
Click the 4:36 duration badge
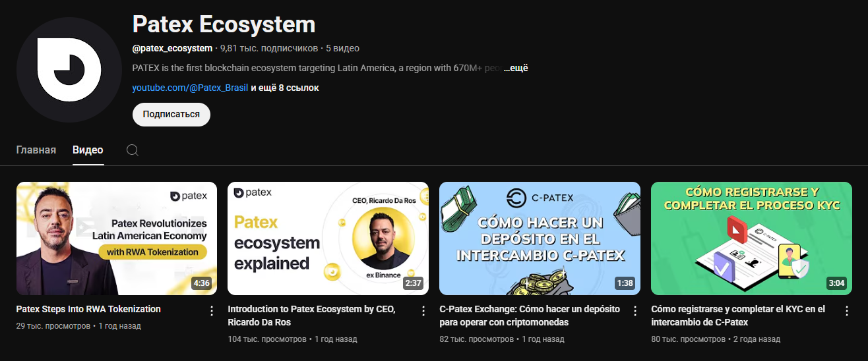(x=201, y=283)
